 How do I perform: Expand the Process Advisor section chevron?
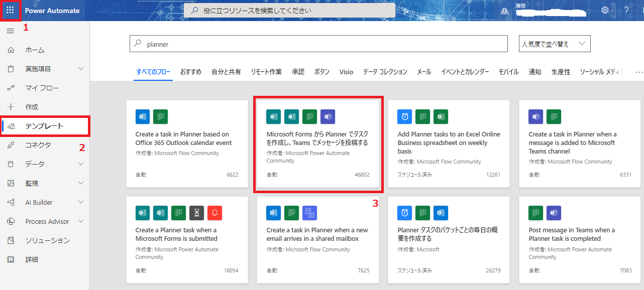pyautogui.click(x=81, y=222)
